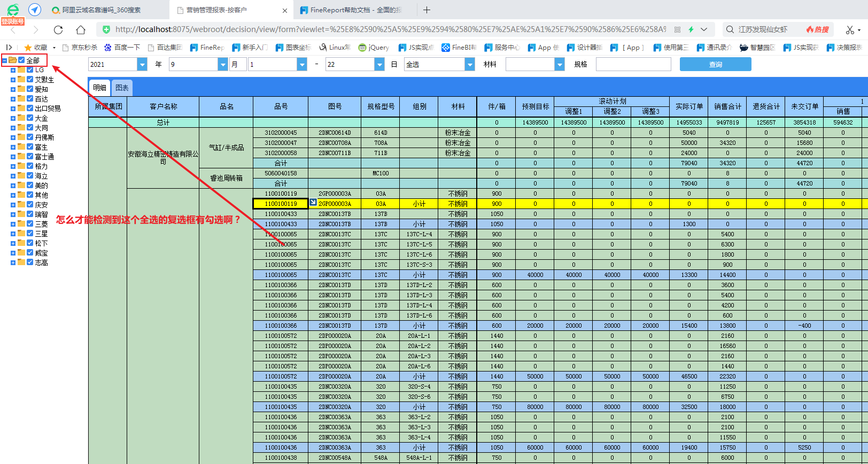Open the year 2021 dropdown arrow
868x464 pixels.
click(142, 64)
